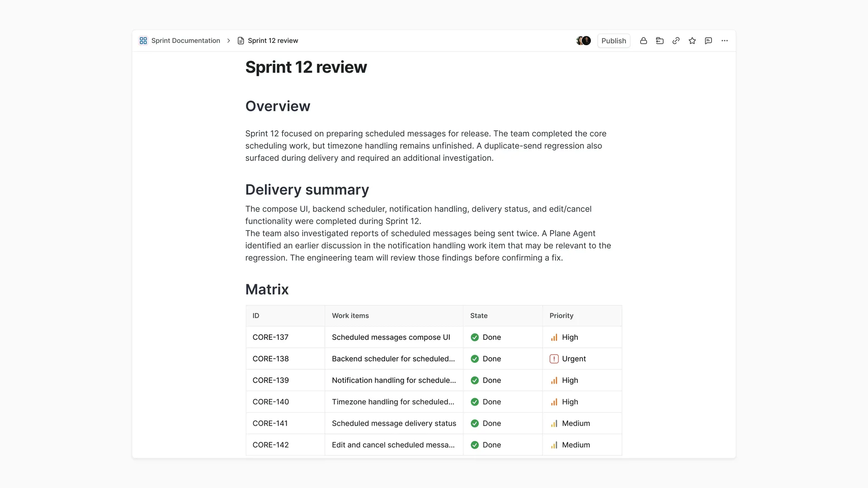Viewport: 868px width, 488px height.
Task: Select the Sprint 12 review breadcrumb
Action: 273,41
